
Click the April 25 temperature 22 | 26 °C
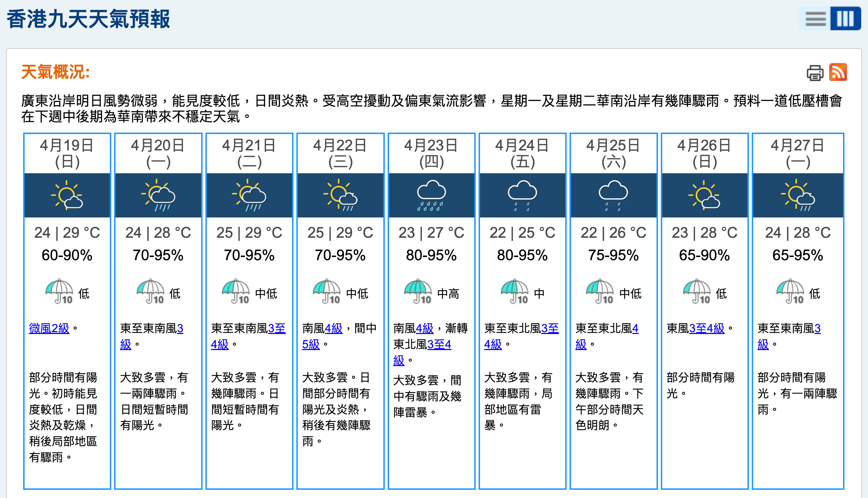[613, 233]
